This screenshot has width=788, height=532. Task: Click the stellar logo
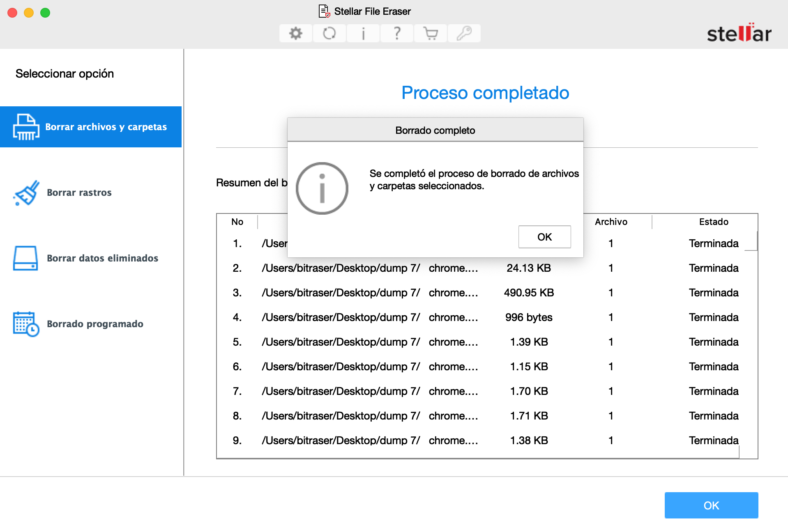[x=739, y=33]
